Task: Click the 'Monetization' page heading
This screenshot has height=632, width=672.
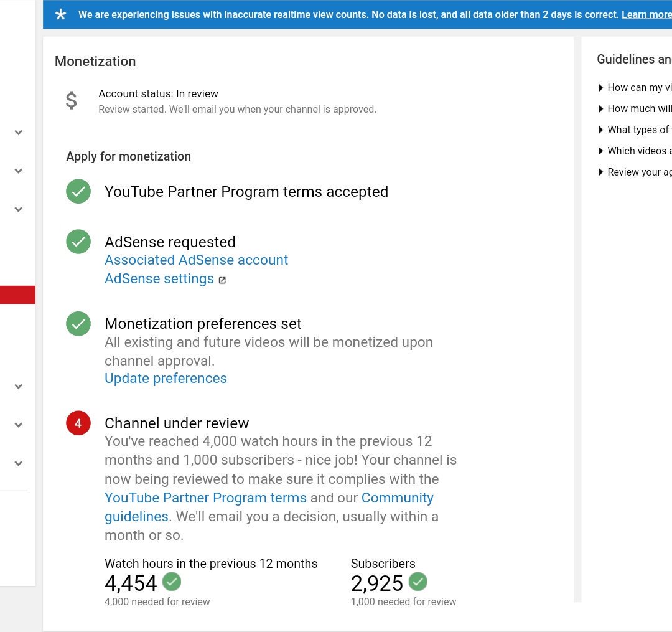Action: pos(95,61)
